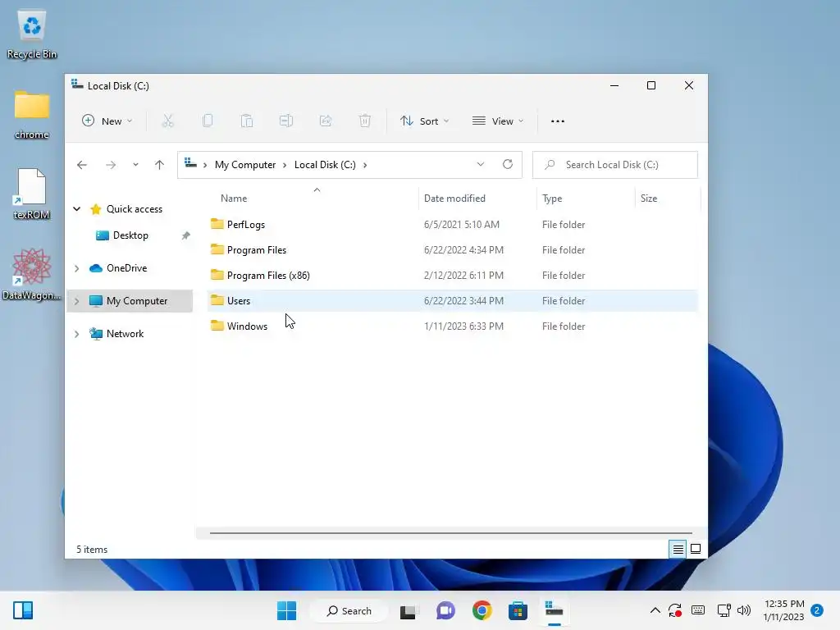The width and height of the screenshot is (840, 630).
Task: Launch Google Chrome from taskbar
Action: point(482,610)
